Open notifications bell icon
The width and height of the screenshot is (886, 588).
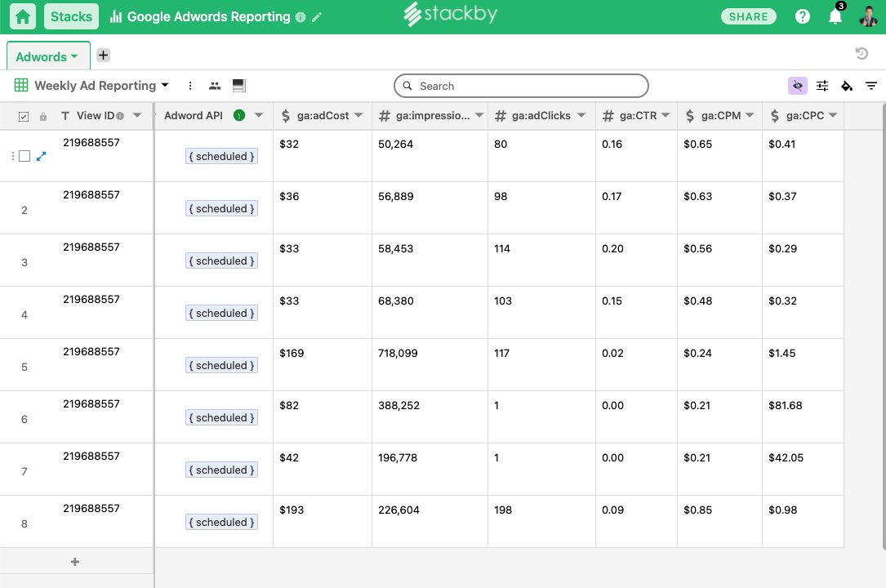pyautogui.click(x=835, y=16)
